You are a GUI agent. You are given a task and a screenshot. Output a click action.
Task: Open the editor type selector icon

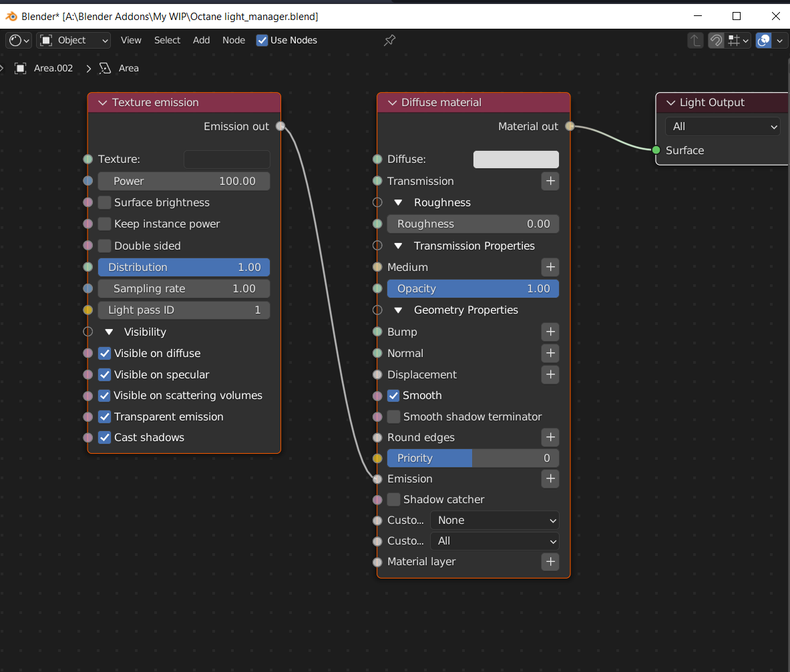click(19, 41)
